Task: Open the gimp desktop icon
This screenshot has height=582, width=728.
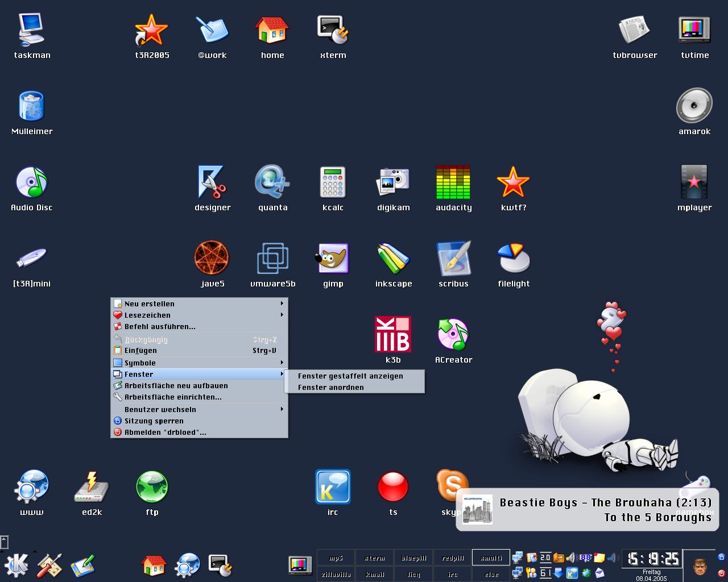Action: (333, 259)
